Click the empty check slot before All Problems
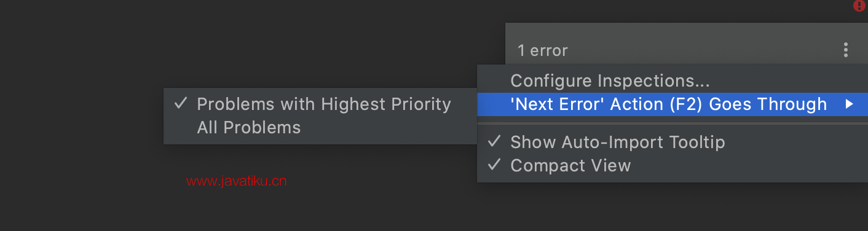The height and width of the screenshot is (231, 868). pyautogui.click(x=180, y=127)
